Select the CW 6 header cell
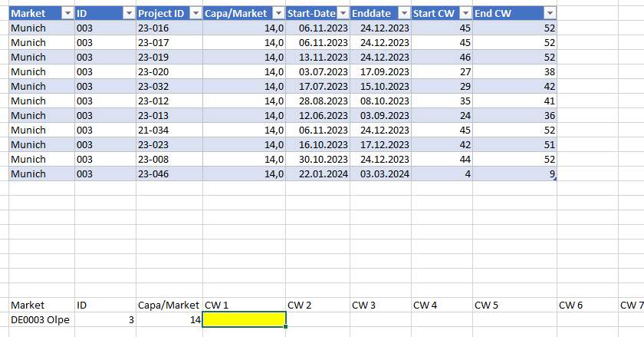 coord(588,305)
